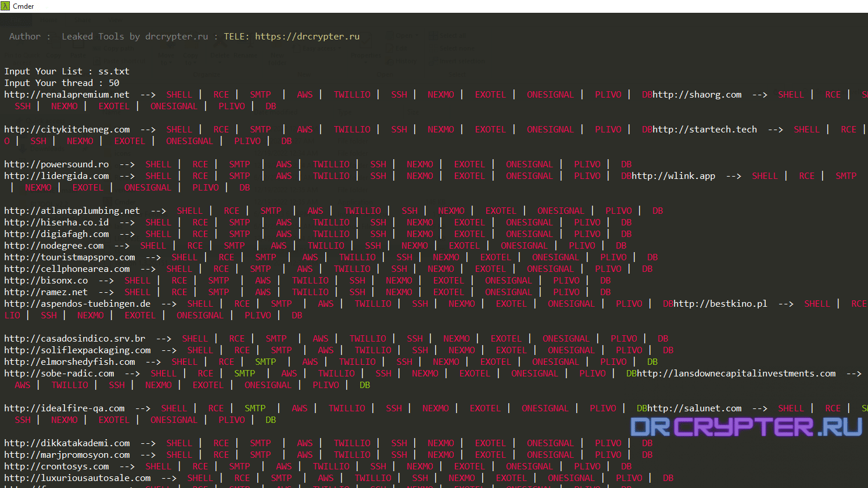Click the http://wlink.app URL
868x488 pixels.
click(x=673, y=176)
